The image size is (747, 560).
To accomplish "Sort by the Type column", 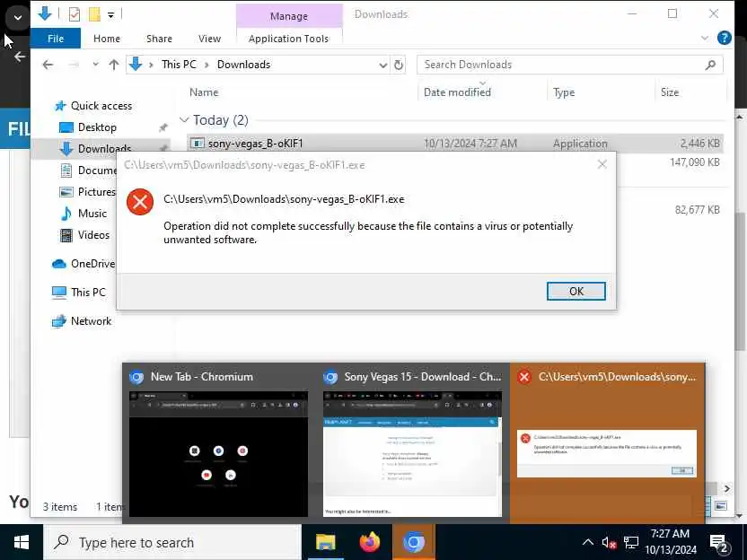I will coord(564,92).
